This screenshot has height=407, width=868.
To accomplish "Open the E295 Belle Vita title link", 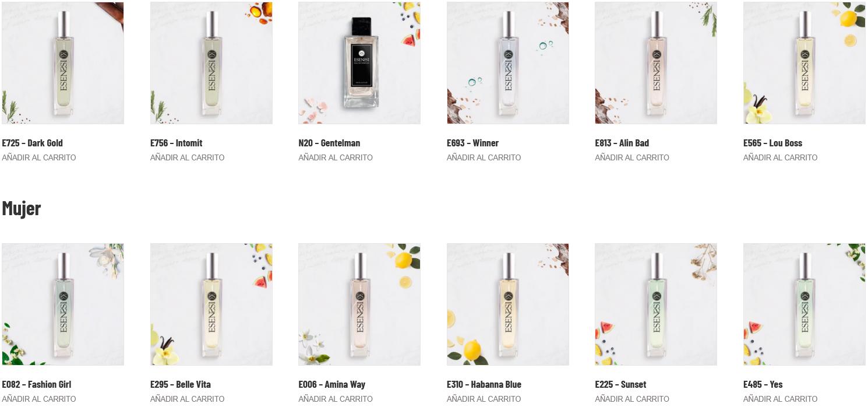I will coord(181,384).
